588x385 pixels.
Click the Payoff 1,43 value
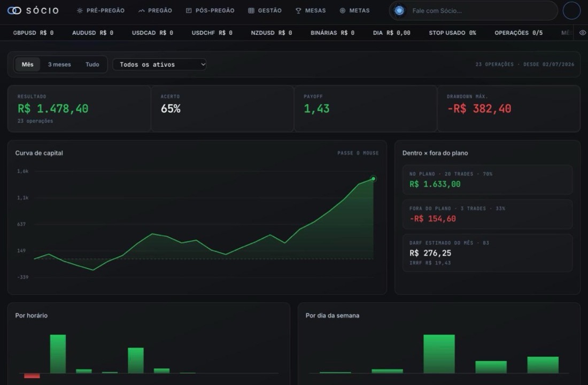[x=316, y=109]
